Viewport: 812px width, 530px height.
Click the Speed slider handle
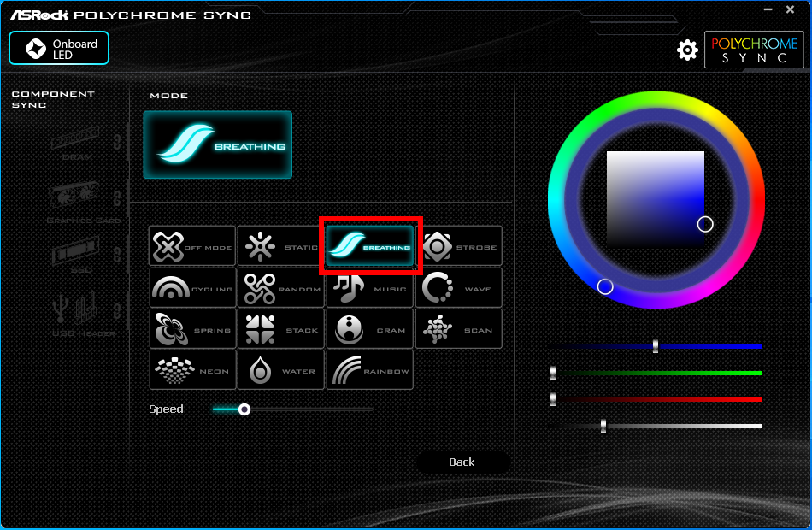click(244, 409)
